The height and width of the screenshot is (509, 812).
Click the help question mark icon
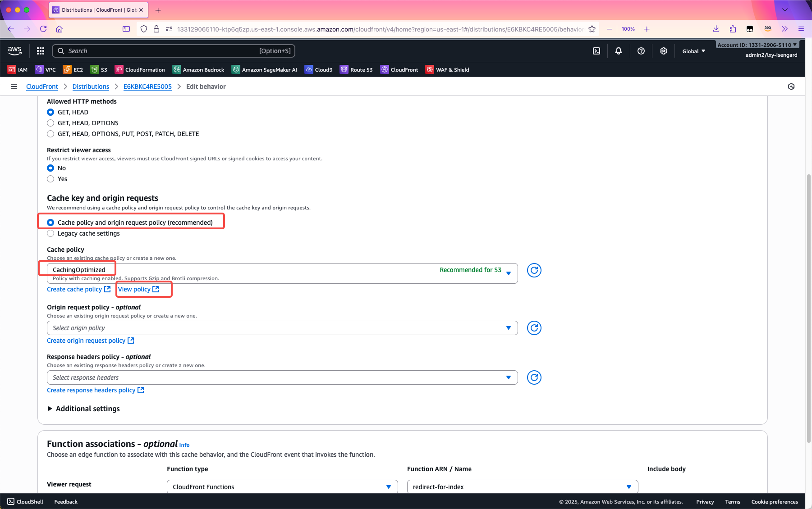[641, 51]
